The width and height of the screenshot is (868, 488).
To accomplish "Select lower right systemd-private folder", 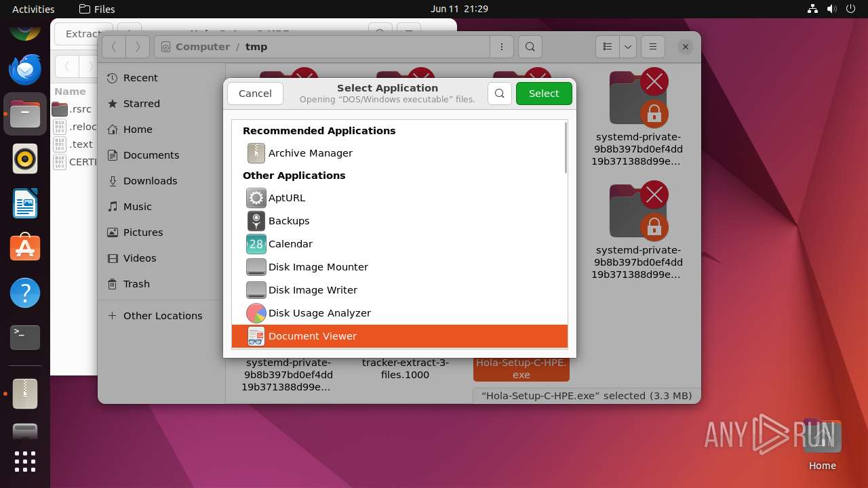I will point(637,231).
